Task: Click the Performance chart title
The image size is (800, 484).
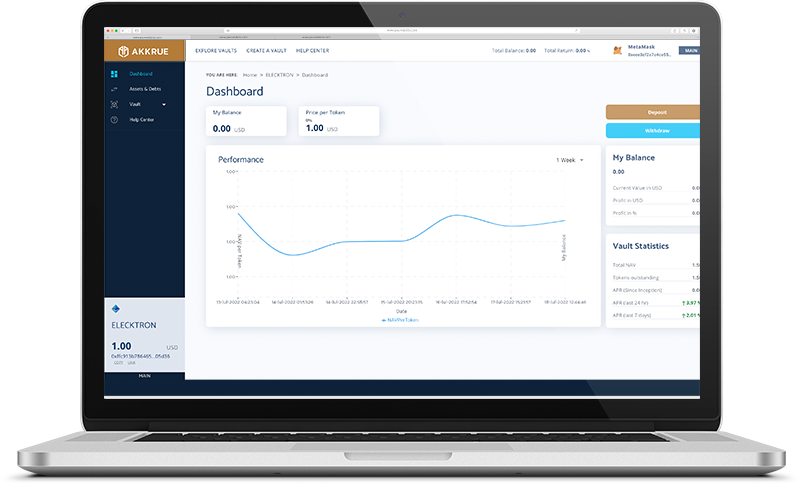Action: coord(241,160)
